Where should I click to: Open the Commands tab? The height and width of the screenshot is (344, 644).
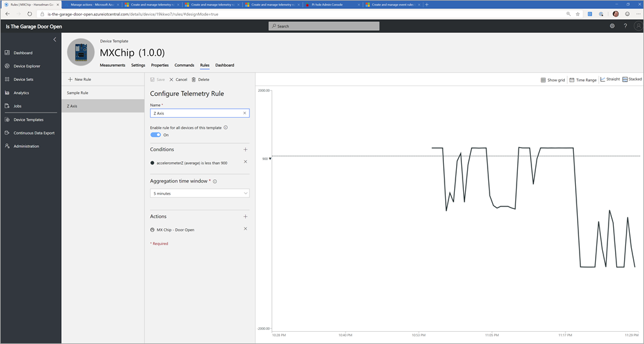click(x=184, y=66)
